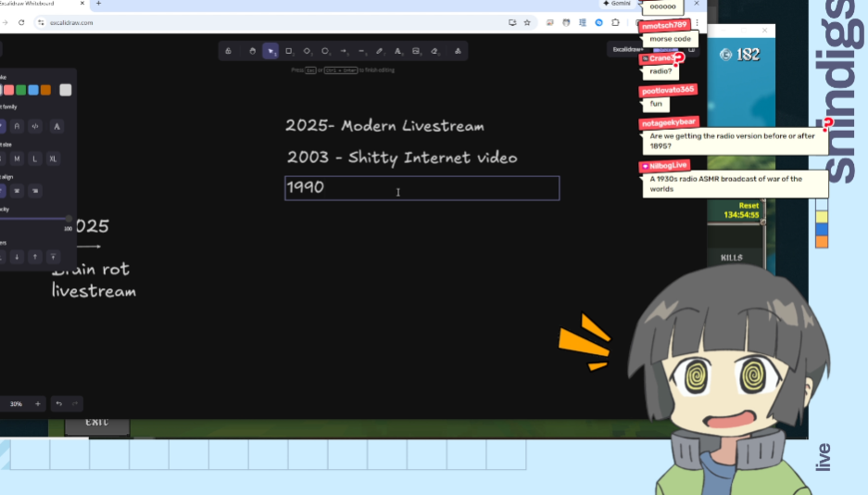View site information for excalidraw.com

(x=41, y=22)
